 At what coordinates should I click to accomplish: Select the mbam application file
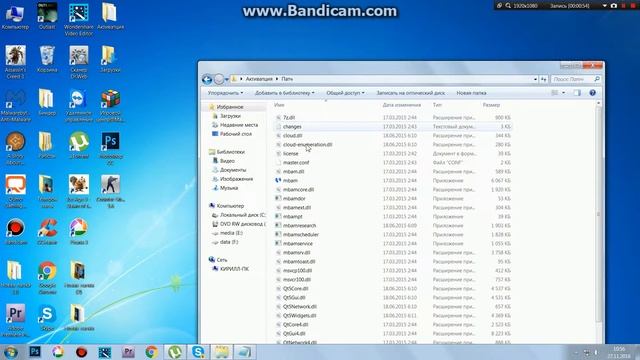(x=290, y=180)
